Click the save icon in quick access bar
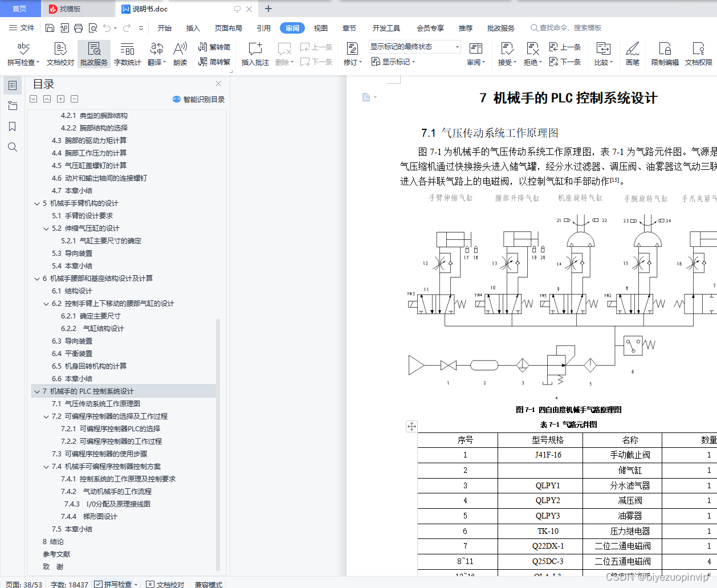717x588 pixels. 50,28
